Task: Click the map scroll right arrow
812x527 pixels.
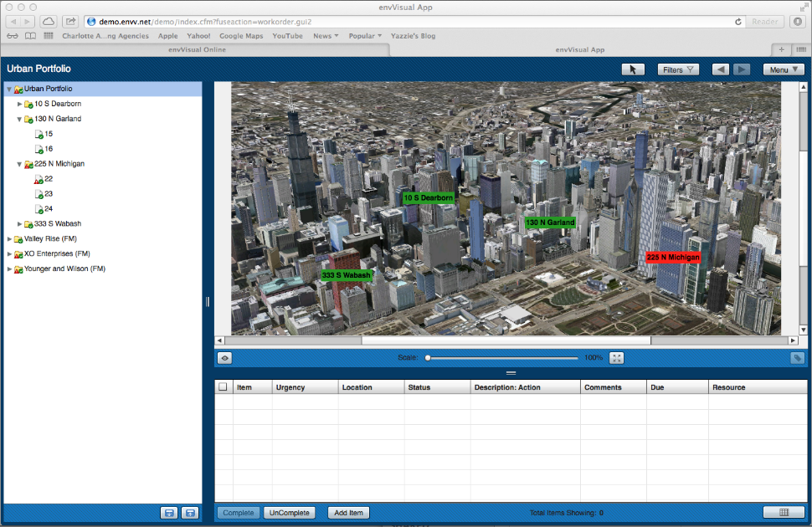Action: [793, 340]
